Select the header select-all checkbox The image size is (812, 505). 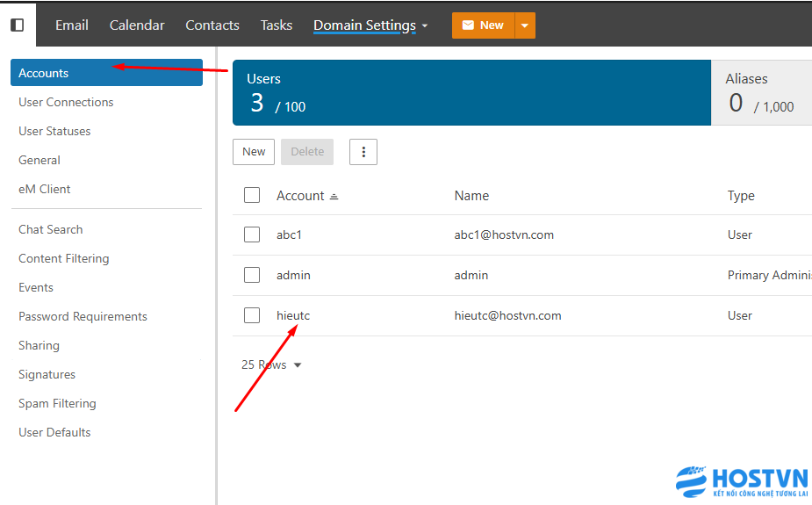252,195
